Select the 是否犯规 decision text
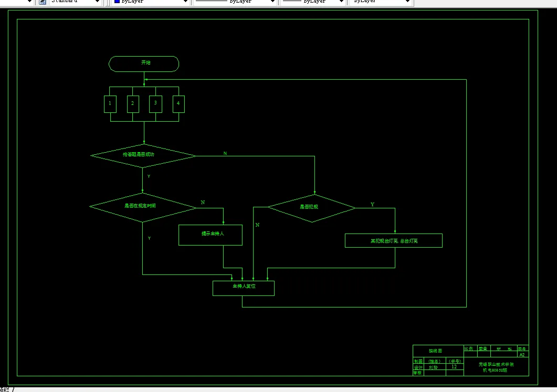Image resolution: width=557 pixels, height=392 pixels. [x=309, y=207]
